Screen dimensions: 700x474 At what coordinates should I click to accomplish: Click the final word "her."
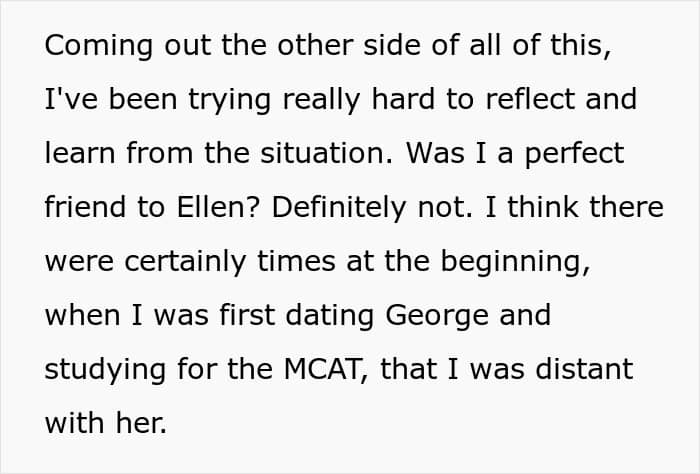(142, 423)
